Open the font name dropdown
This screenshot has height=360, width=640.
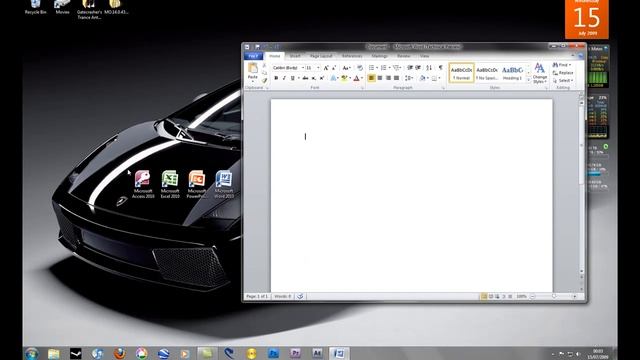(303, 68)
